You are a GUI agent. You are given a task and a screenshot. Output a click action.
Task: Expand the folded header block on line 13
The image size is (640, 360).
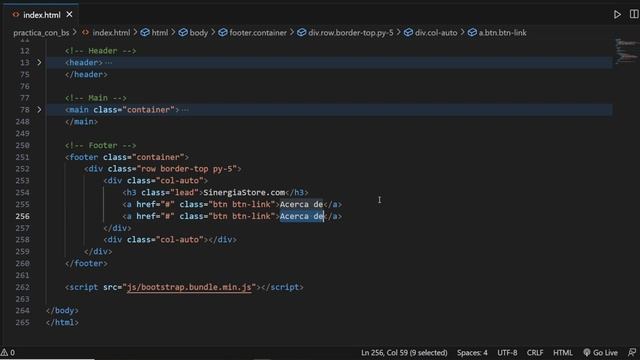click(39, 62)
